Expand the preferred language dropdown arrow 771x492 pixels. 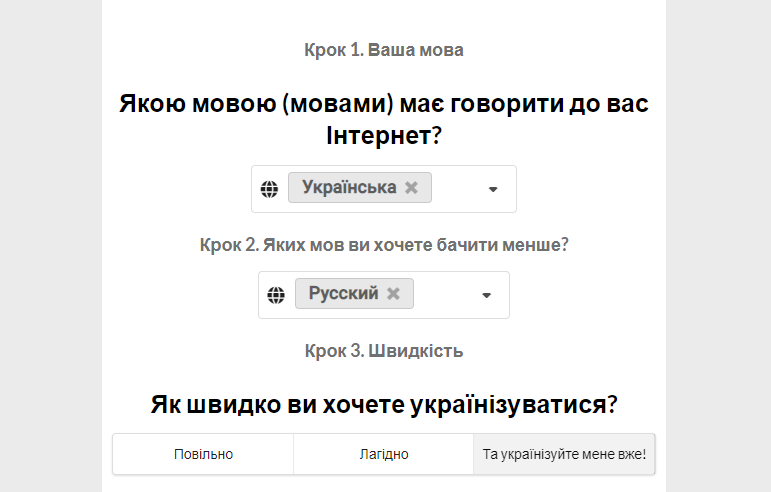coord(492,189)
